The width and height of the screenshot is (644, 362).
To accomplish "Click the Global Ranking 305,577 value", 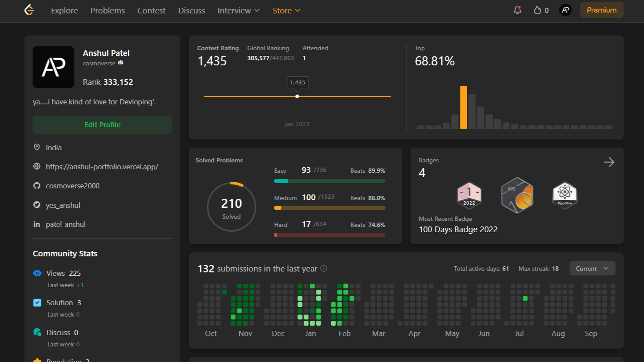I will [x=258, y=58].
